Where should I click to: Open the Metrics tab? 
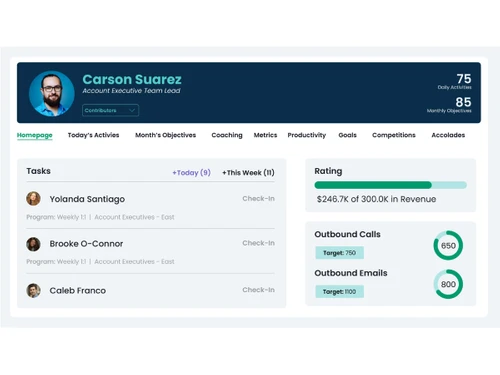pyautogui.click(x=265, y=135)
